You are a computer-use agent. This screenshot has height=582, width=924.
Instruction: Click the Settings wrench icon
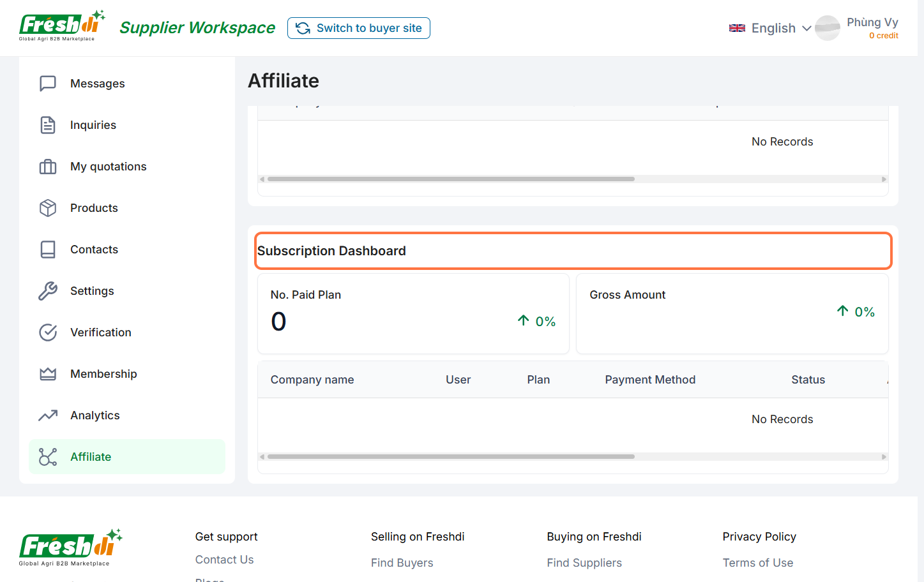tap(48, 291)
